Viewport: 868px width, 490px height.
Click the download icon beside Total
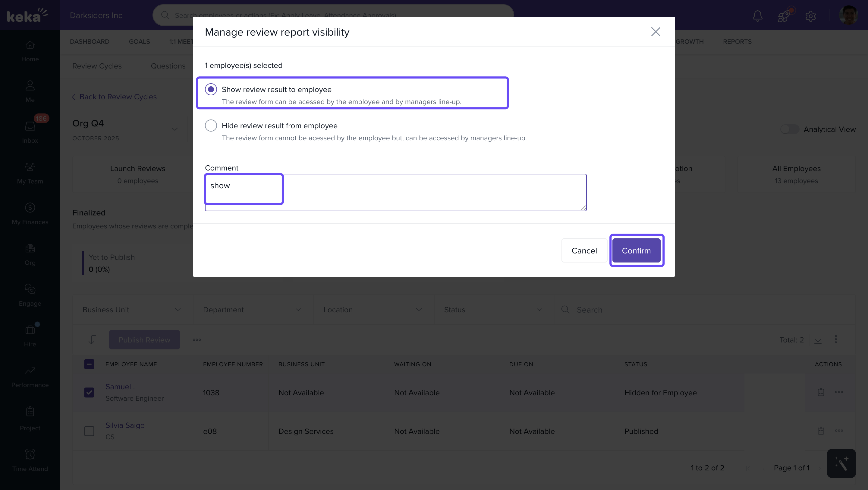[x=818, y=340]
